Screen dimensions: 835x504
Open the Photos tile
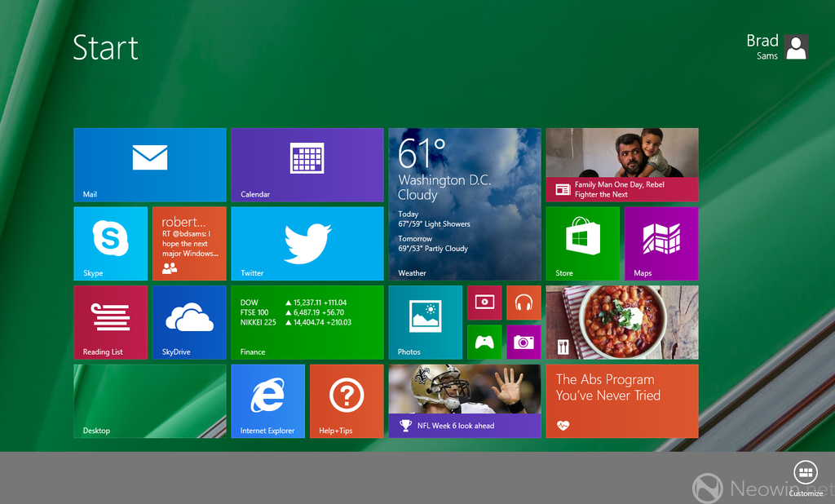click(425, 321)
